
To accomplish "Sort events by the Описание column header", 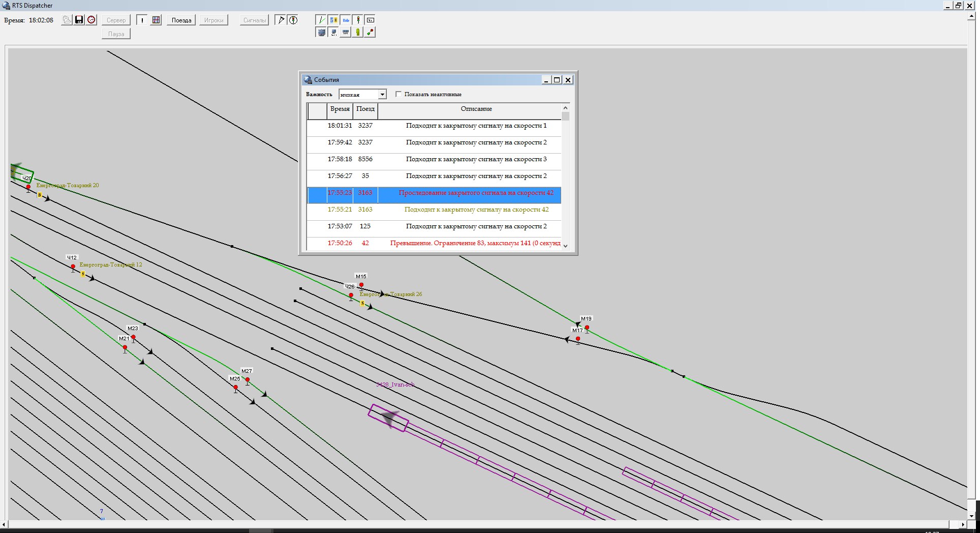I will click(470, 111).
